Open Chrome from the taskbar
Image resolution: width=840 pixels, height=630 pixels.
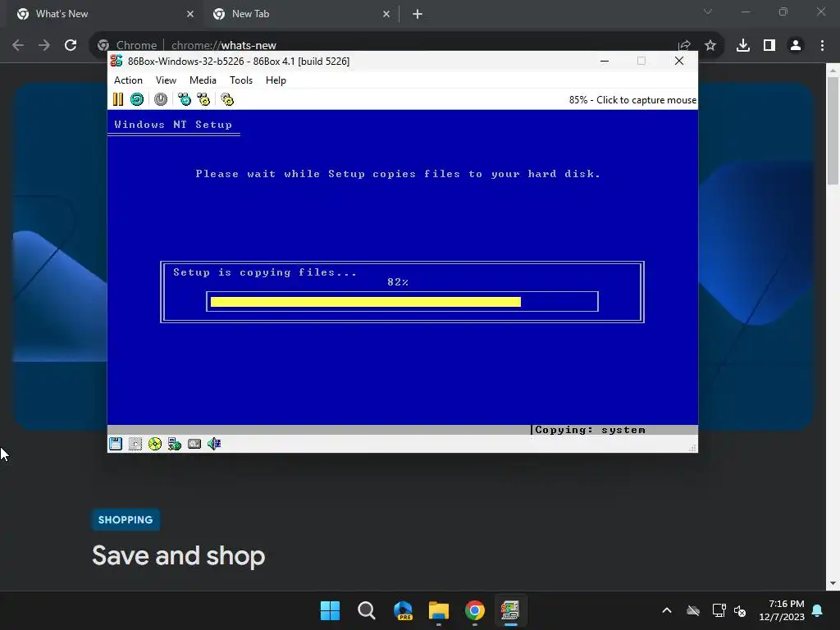pos(475,610)
